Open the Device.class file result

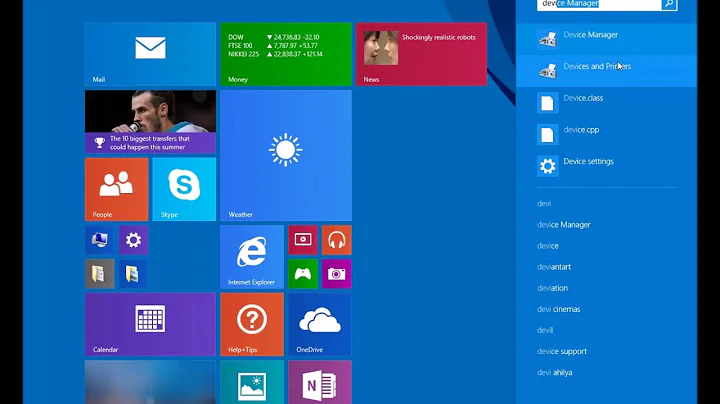pyautogui.click(x=606, y=102)
